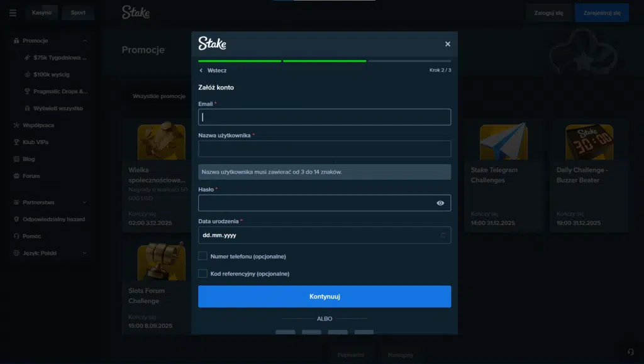Click the Współpraca sidebar icon

(x=16, y=125)
